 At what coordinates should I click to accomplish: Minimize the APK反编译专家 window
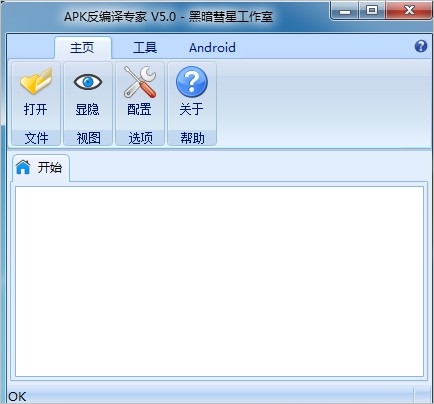point(345,11)
